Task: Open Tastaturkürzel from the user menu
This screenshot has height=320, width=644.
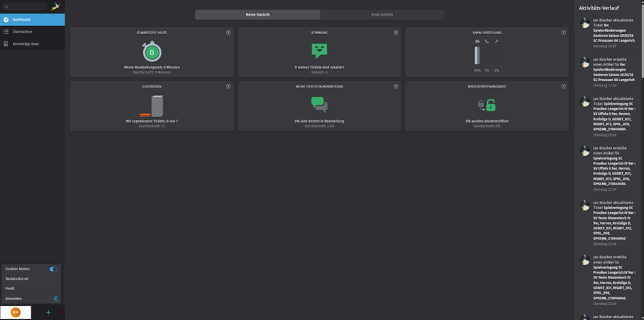Action: coord(17,279)
